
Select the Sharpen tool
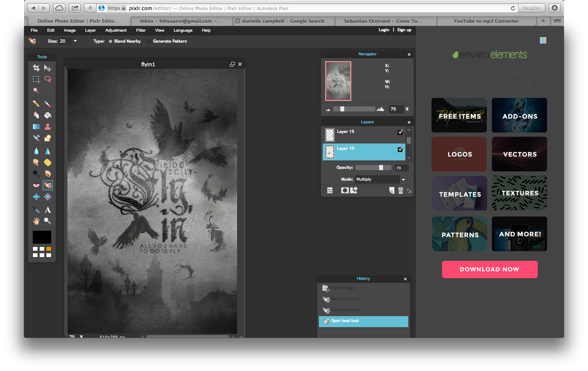click(48, 151)
